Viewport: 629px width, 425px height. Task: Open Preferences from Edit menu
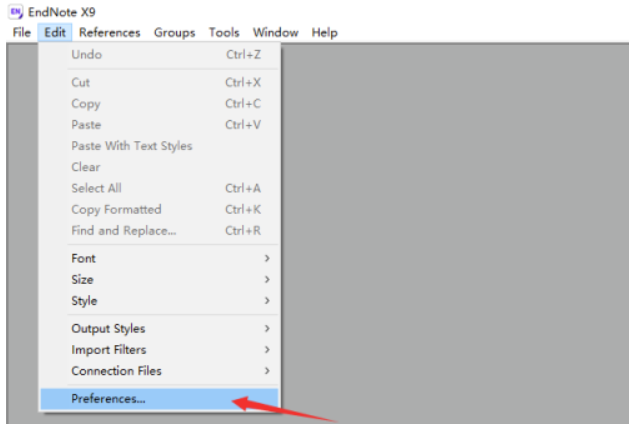[x=159, y=399]
